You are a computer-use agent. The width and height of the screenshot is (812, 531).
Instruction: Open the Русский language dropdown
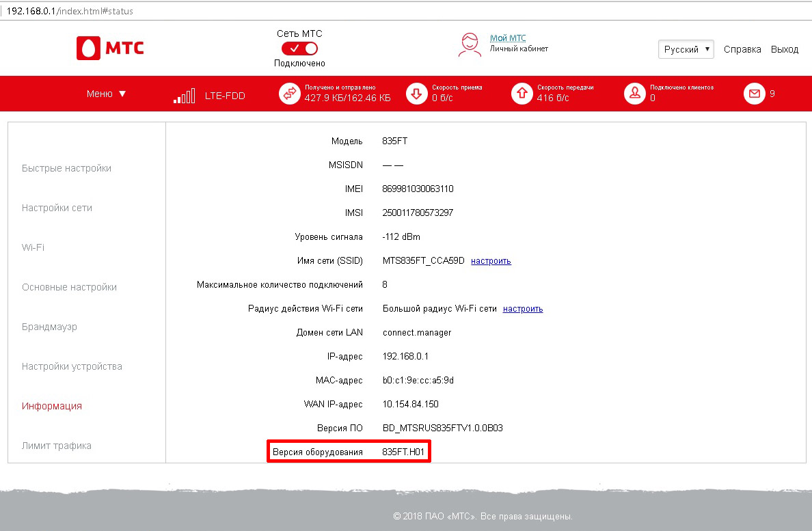[686, 49]
